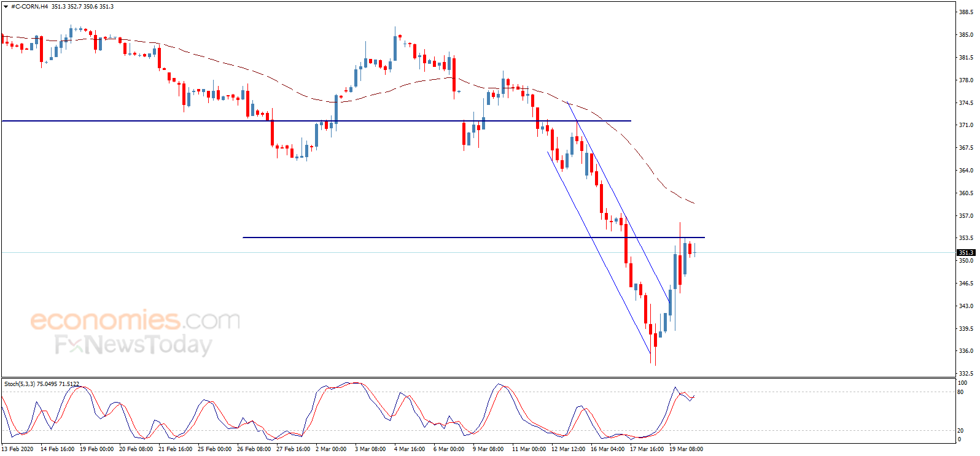Click the 17 Mar 16:00 time label
Screen dimensions: 980x456
(x=647, y=449)
